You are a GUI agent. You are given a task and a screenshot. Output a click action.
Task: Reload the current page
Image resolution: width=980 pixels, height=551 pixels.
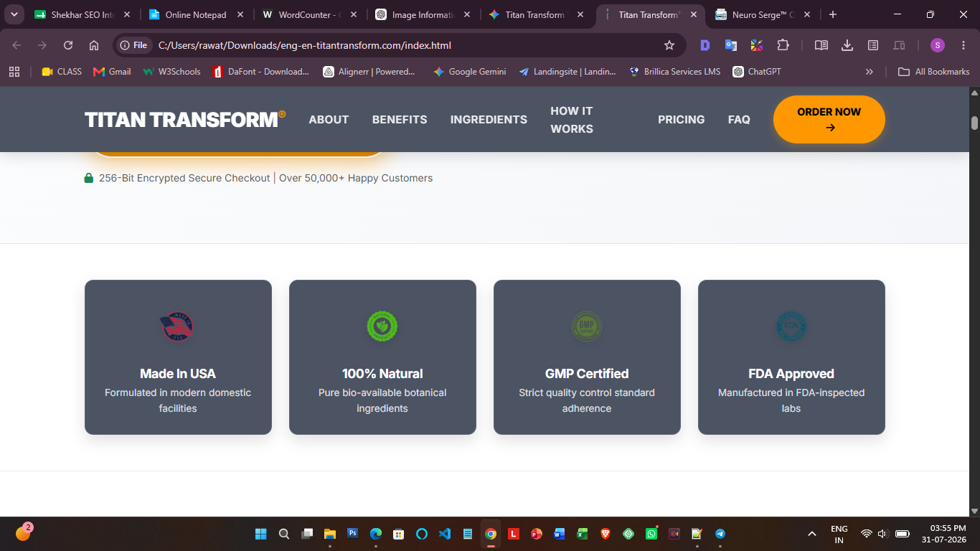pos(68,45)
